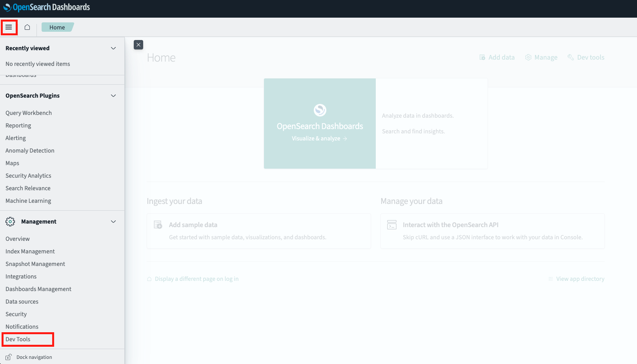Viewport: 637px width, 364px height.
Task: Click Display a different page on log in
Action: [x=196, y=278]
